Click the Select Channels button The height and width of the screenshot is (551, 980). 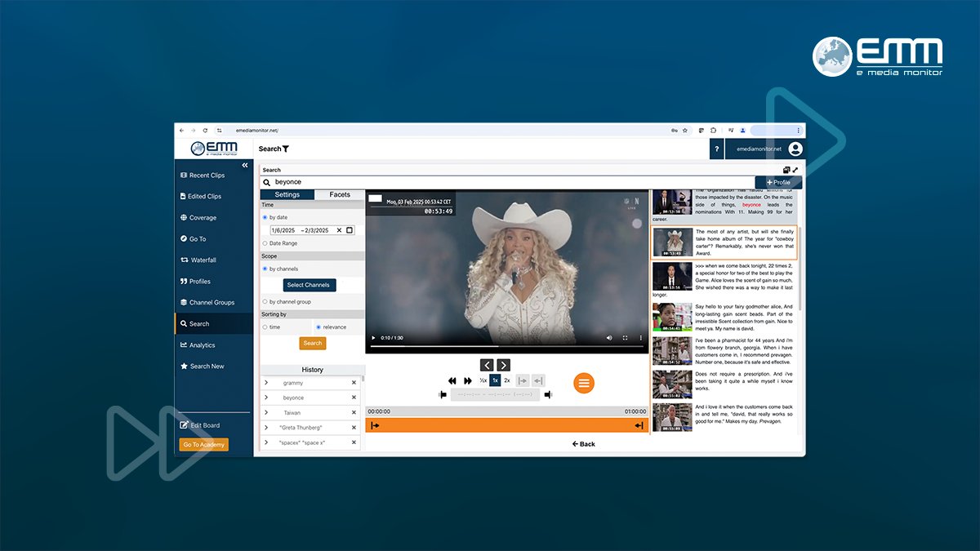pos(310,285)
